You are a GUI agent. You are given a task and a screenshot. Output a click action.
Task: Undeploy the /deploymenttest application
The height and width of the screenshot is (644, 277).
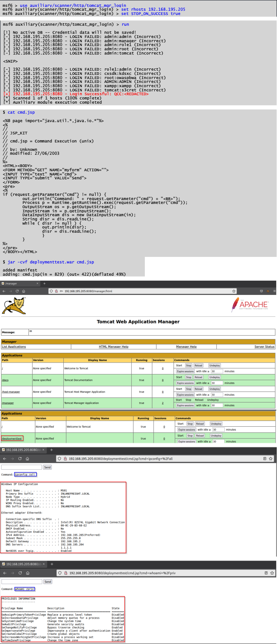[216, 435]
